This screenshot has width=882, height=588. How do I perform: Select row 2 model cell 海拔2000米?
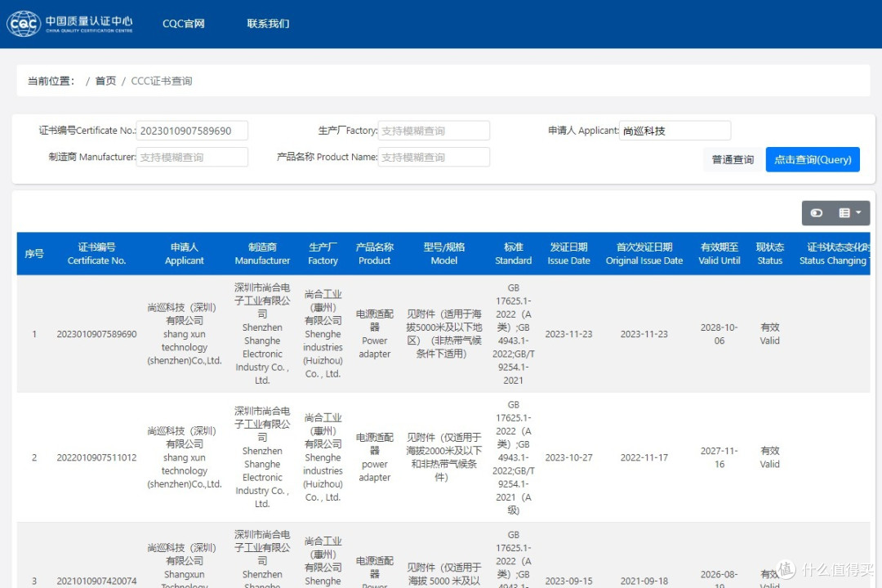click(x=444, y=457)
